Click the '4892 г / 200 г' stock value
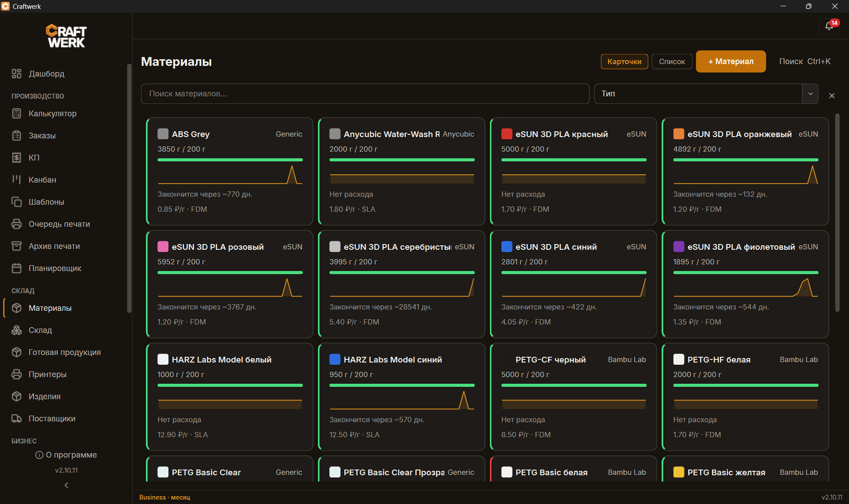Screen dimensions: 849x504 pyautogui.click(x=697, y=149)
